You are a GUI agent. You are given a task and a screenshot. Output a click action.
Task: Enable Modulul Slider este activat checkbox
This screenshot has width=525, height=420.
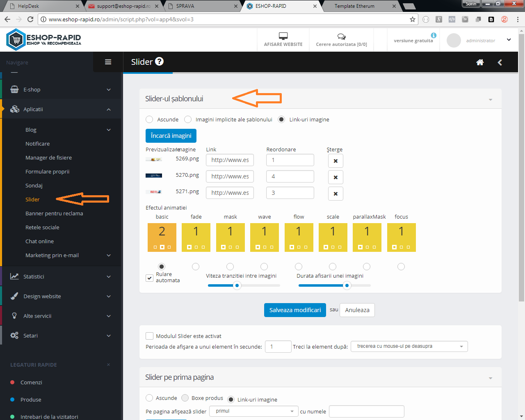[x=150, y=336]
